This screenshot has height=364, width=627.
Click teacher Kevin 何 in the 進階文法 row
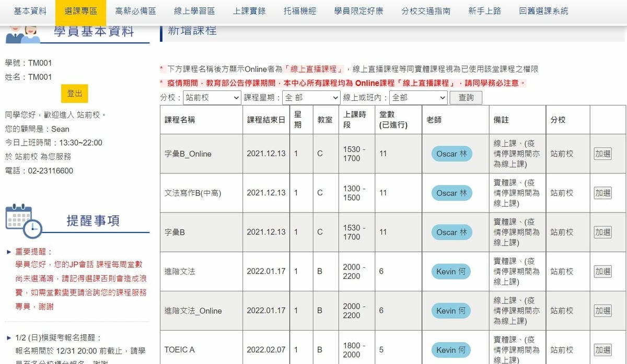coord(451,271)
